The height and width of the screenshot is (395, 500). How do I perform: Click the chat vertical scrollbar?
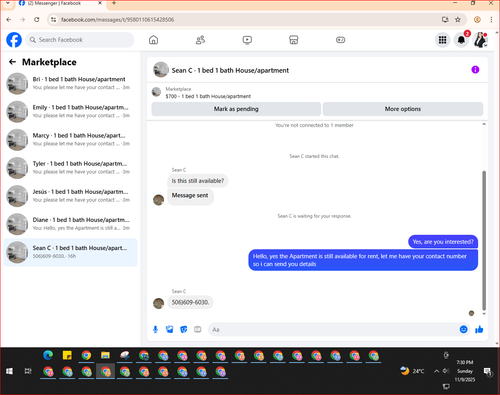click(484, 240)
